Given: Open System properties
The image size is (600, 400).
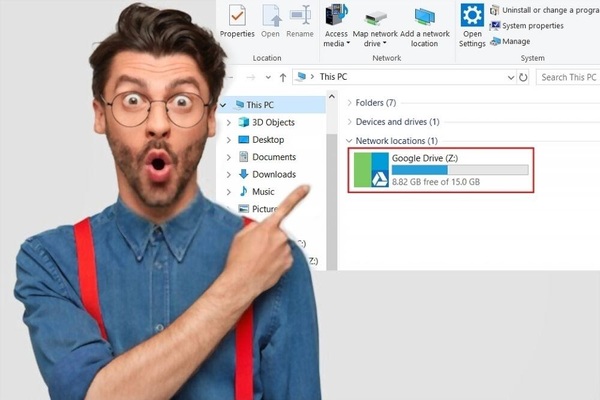Looking at the screenshot, I should pos(527,26).
